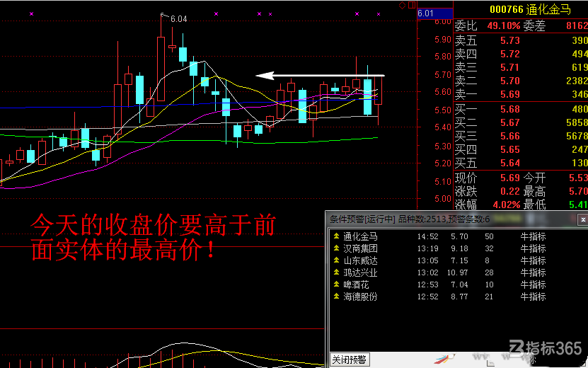Click the 卖二 5.70 order row
The height and width of the screenshot is (368, 588).
coord(521,81)
